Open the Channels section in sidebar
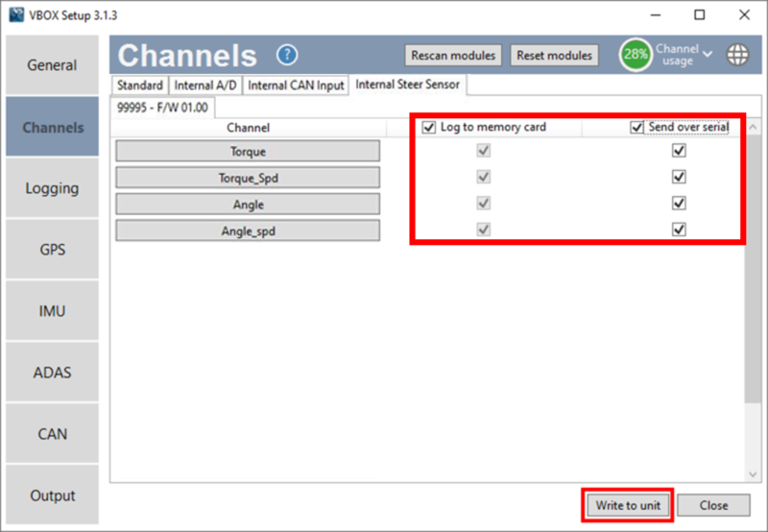 [52, 127]
